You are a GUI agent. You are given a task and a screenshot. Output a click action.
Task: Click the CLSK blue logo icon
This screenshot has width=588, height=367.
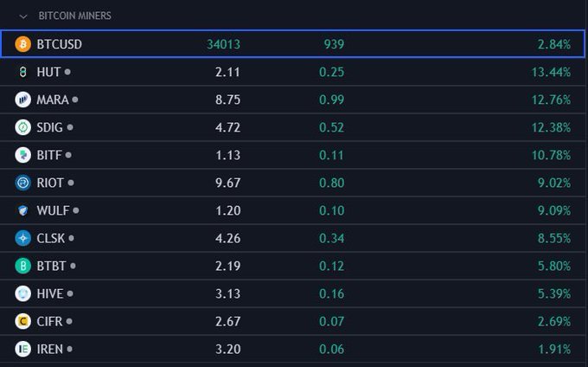[x=23, y=238]
